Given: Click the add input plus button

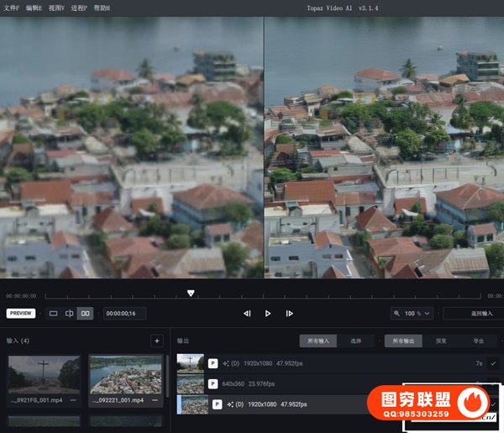Looking at the screenshot, I should 156,341.
